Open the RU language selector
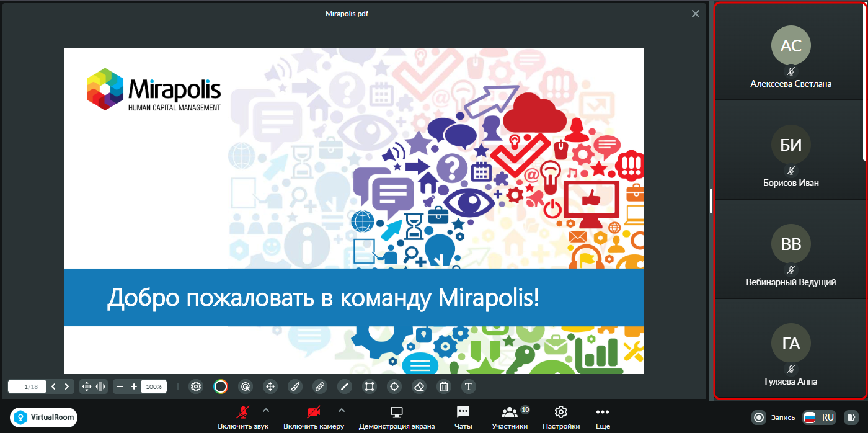 tap(820, 417)
